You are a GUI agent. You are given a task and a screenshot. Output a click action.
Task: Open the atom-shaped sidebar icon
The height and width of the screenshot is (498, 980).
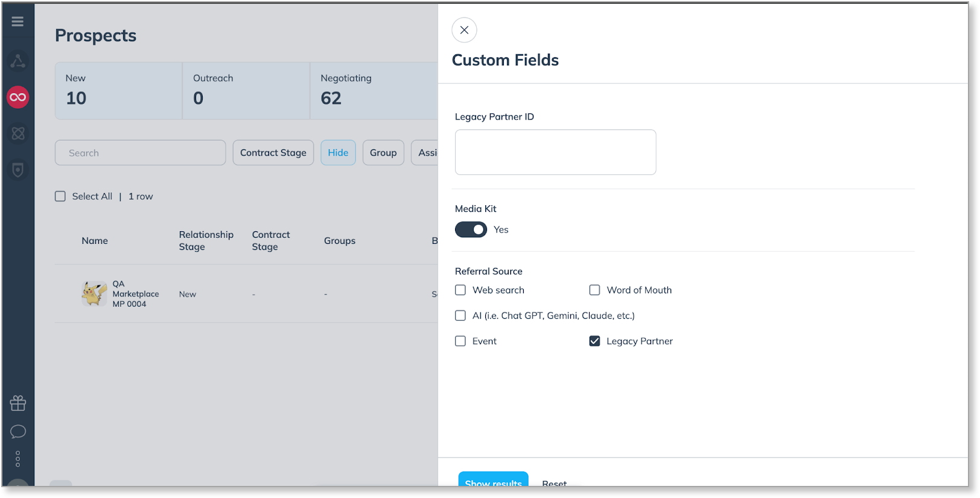pyautogui.click(x=17, y=133)
